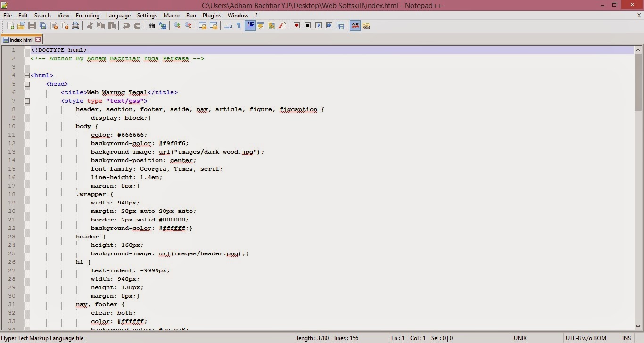Viewport: 644px width, 343px height.
Task: Save the current file
Action: pos(32,25)
